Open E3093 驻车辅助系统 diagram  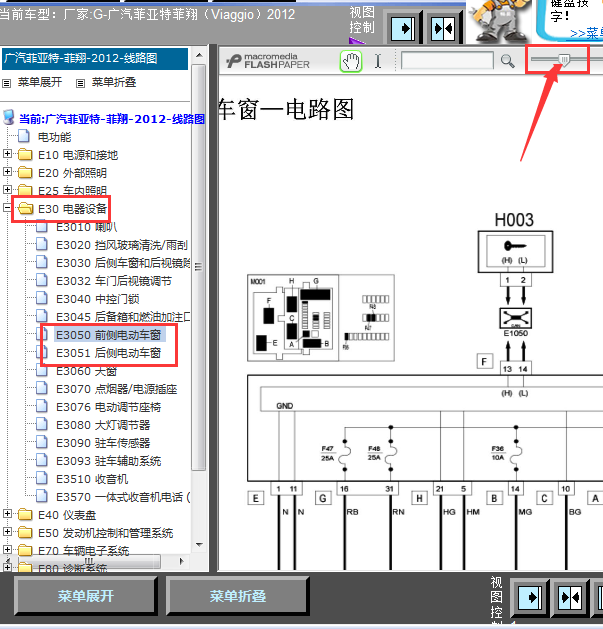click(109, 461)
